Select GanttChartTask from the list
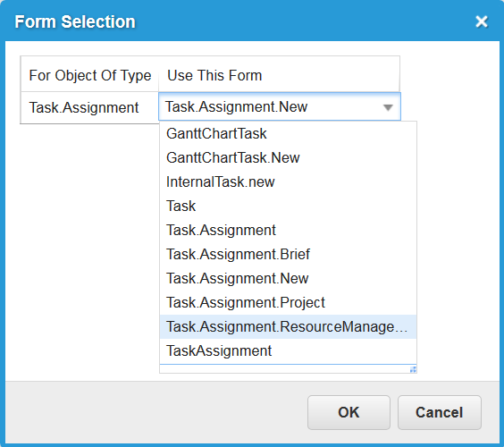Screen dimensions: 504x447 288,133
